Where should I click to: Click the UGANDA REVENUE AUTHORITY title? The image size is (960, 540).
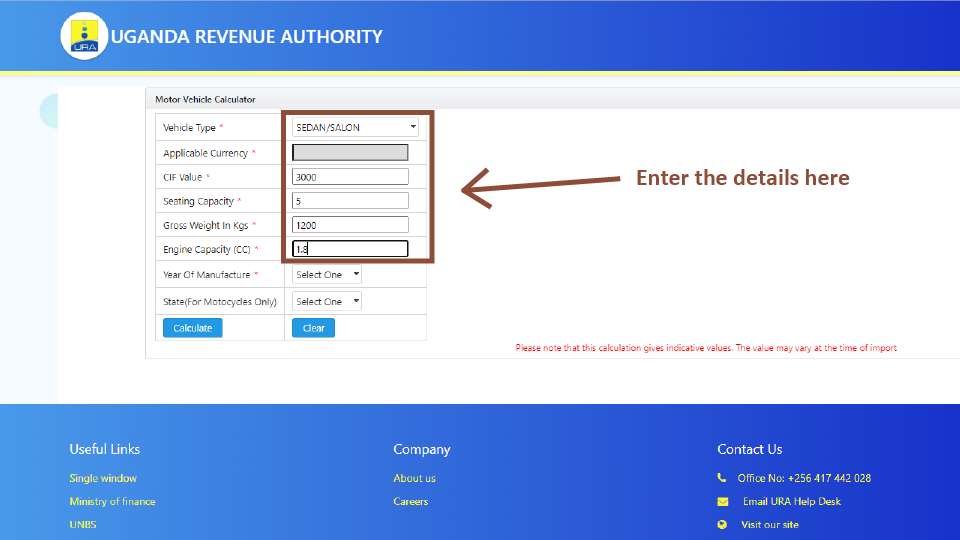click(246, 37)
